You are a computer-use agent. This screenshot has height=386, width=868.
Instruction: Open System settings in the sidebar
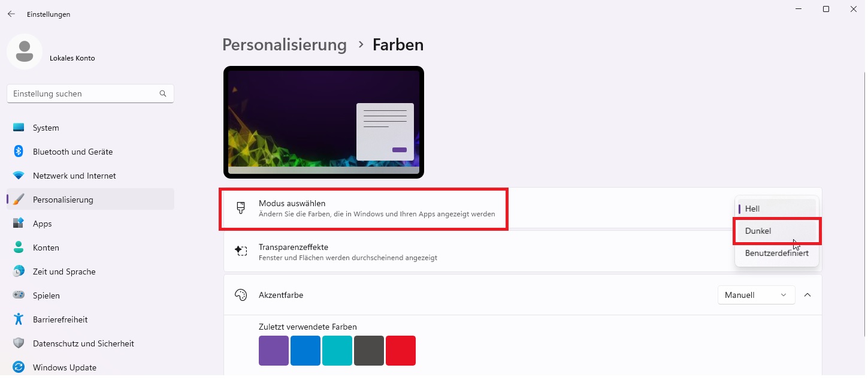click(46, 128)
